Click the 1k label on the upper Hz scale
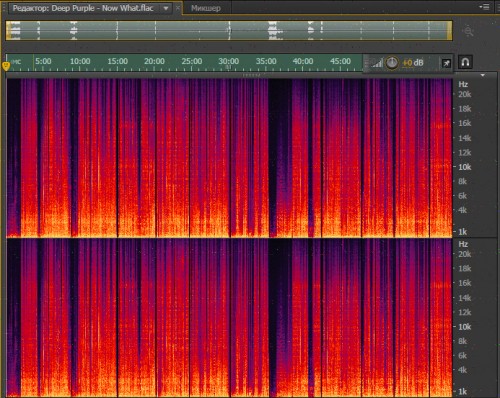This screenshot has height=398, width=500. tap(463, 232)
